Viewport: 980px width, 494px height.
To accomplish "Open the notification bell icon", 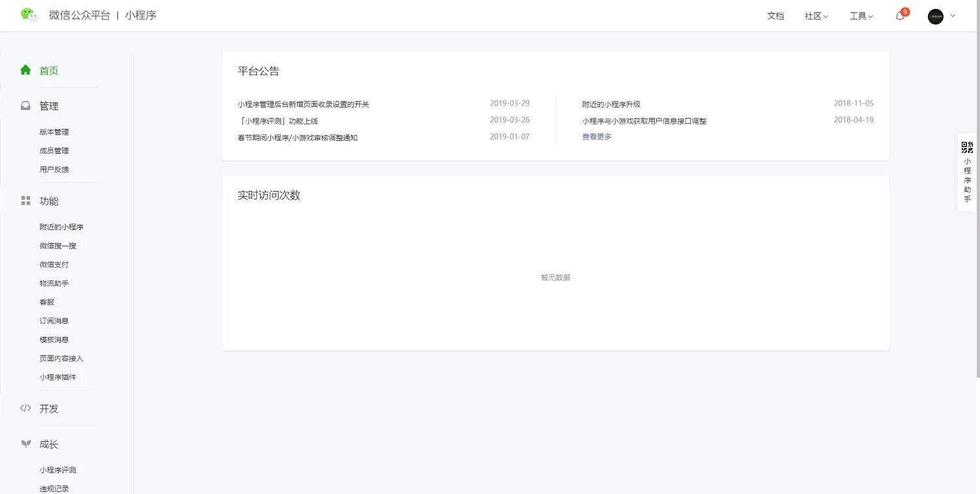I will [x=900, y=16].
